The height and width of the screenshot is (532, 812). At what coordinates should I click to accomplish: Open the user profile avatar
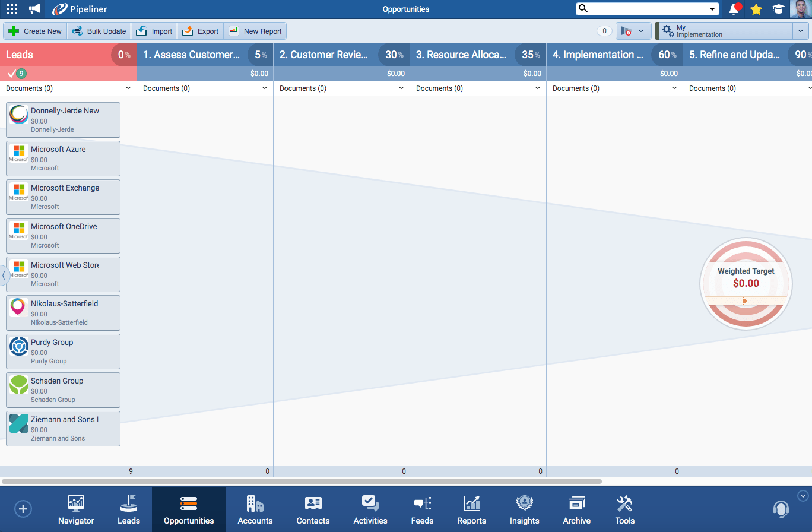(x=800, y=9)
